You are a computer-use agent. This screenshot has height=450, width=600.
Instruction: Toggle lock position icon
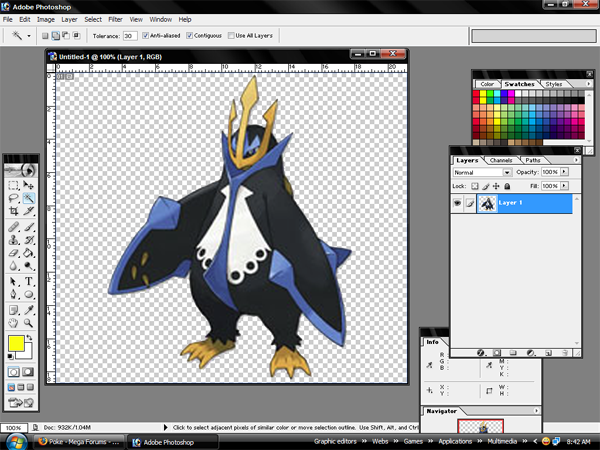pyautogui.click(x=496, y=186)
